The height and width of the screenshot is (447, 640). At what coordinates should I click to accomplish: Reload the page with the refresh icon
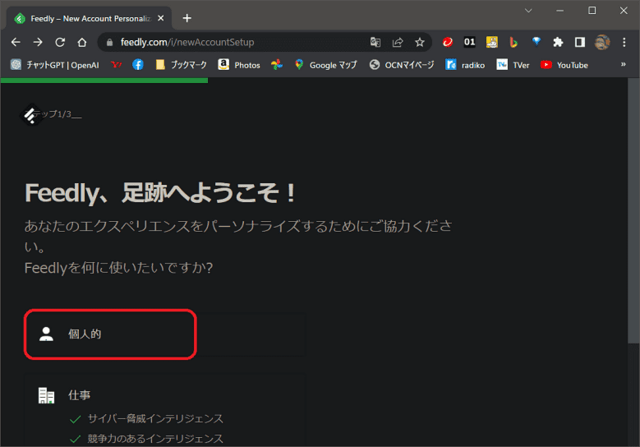click(60, 42)
